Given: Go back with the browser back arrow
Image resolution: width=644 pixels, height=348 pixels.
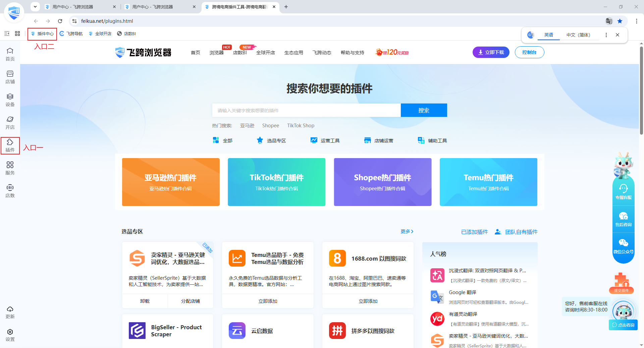Looking at the screenshot, I should point(36,21).
